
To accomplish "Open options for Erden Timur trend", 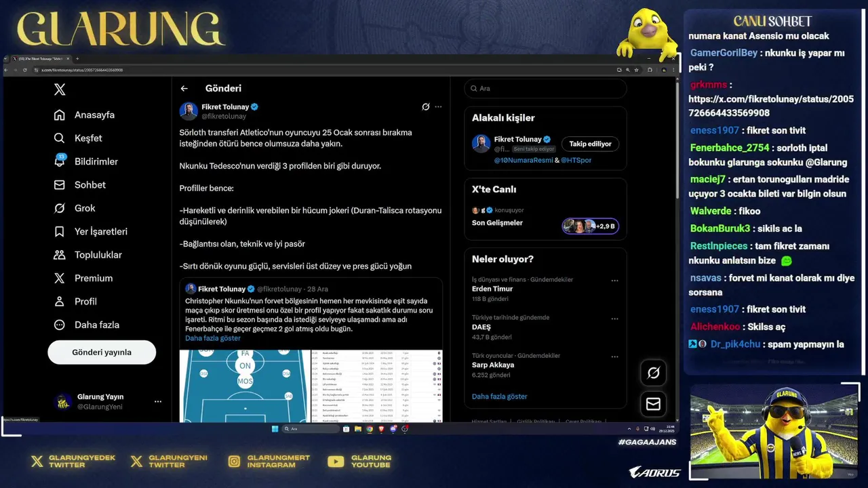I will tap(614, 281).
